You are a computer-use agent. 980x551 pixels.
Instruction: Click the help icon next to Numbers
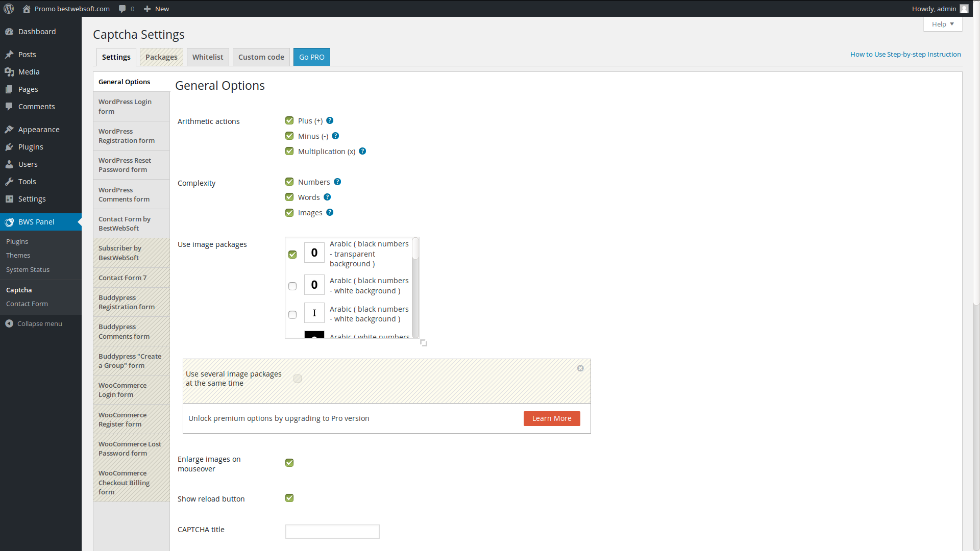(x=337, y=182)
